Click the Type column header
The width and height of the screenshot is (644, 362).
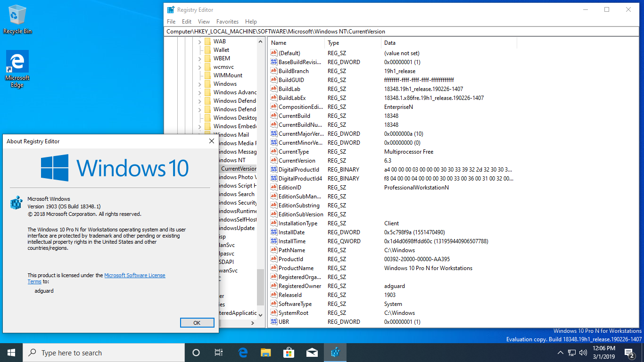[x=353, y=43]
